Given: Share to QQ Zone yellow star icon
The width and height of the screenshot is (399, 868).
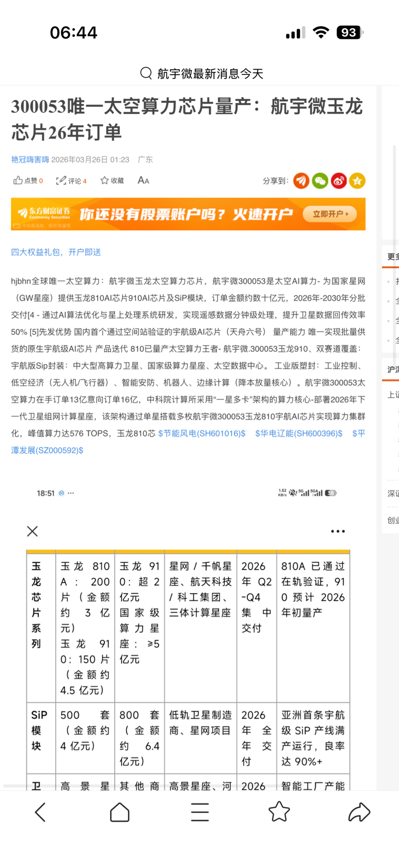Looking at the screenshot, I should pos(357,181).
